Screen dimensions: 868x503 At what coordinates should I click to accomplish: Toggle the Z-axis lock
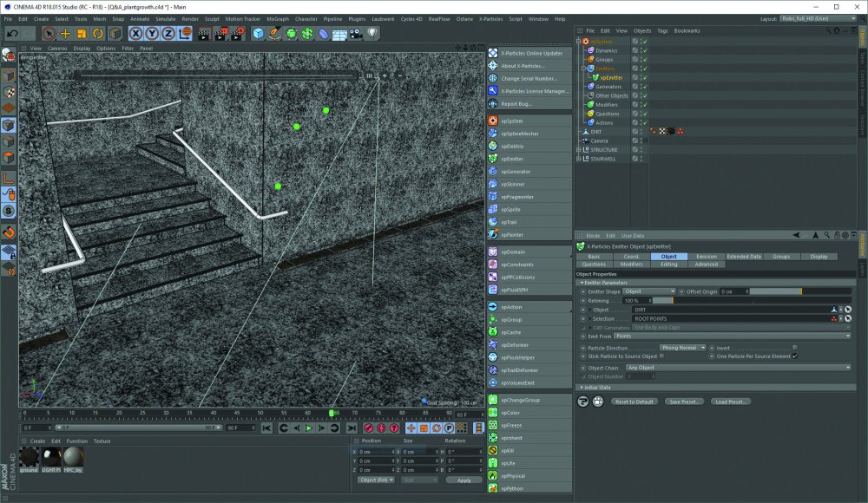click(168, 34)
